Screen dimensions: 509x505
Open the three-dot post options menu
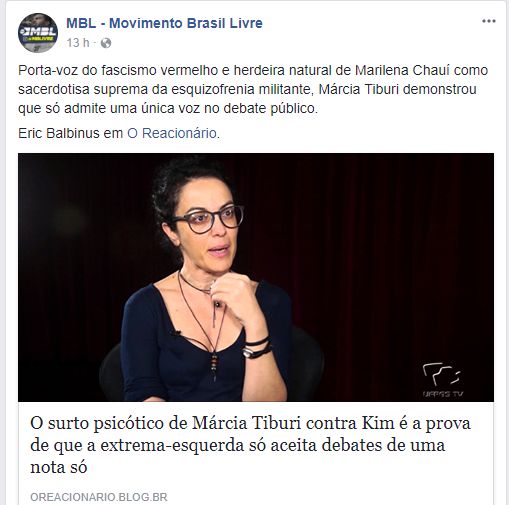489,21
